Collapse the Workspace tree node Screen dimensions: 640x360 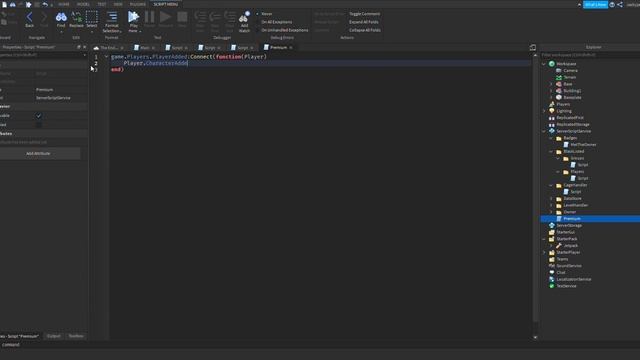544,64
